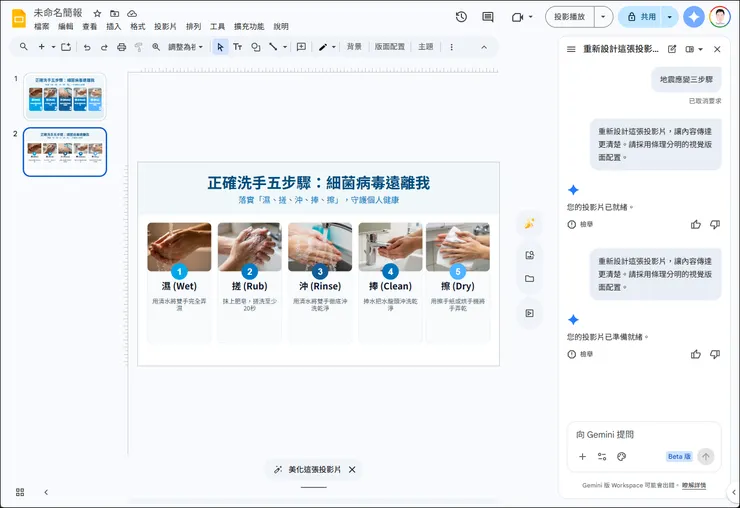This screenshot has width=740, height=508.
Task: Select the shape tool
Action: (x=256, y=47)
